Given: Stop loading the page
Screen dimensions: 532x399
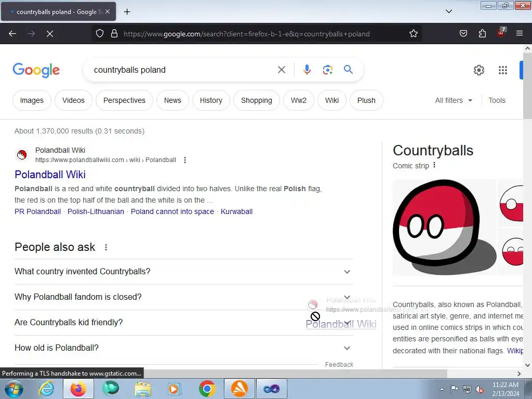Looking at the screenshot, I should [x=50, y=34].
